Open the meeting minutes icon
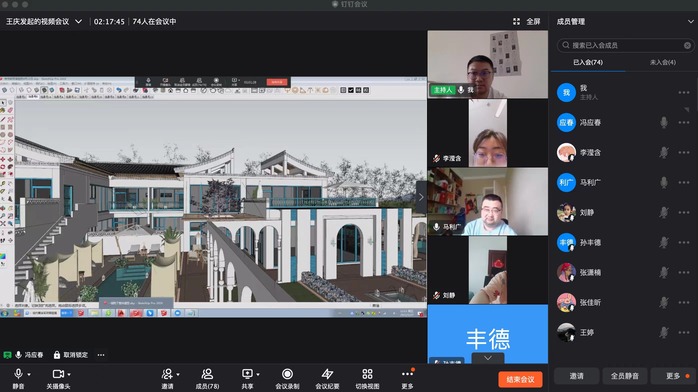The image size is (698, 392). [x=327, y=374]
